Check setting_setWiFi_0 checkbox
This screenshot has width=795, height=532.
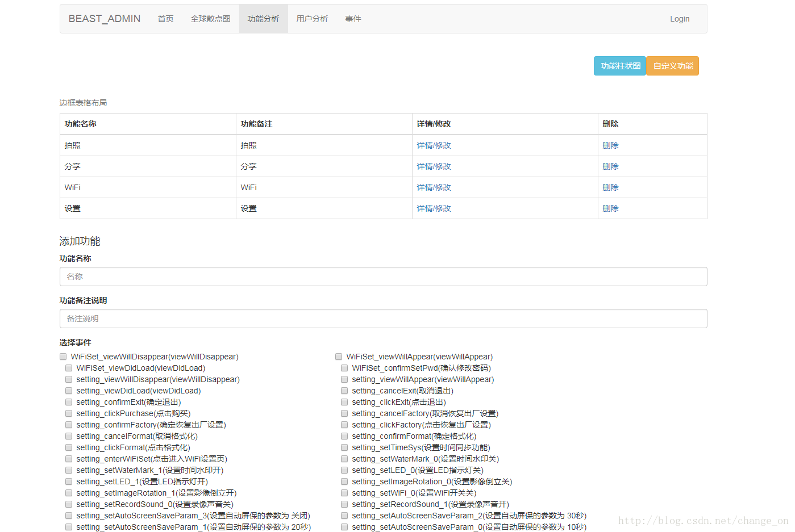tap(344, 493)
